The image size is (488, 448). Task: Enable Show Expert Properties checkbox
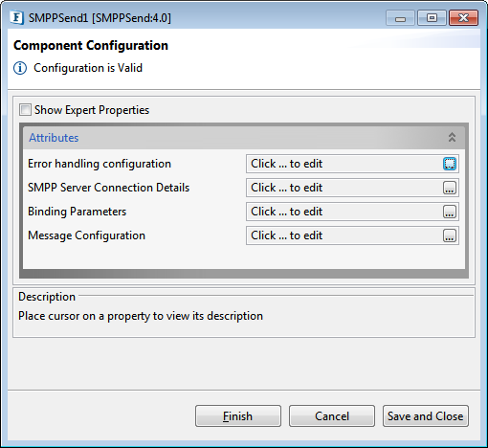(25, 110)
